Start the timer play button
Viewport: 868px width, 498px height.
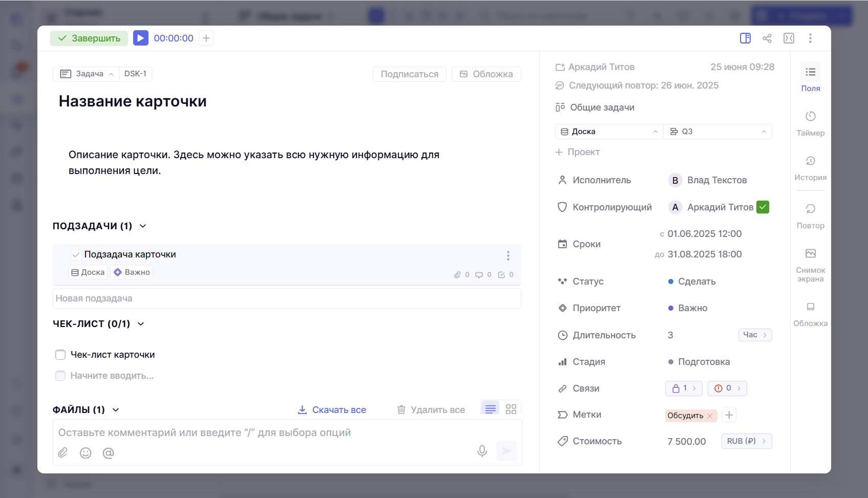(x=140, y=38)
